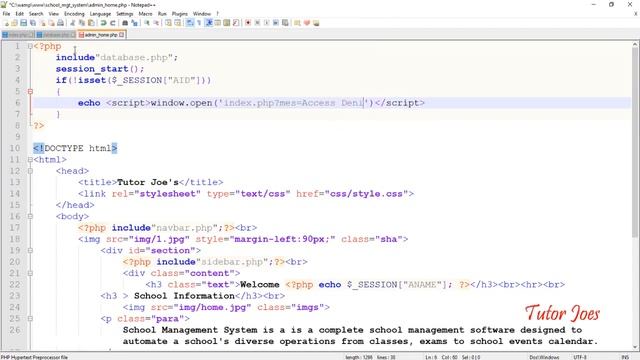Collapse the head tag fold at line 12

coord(30,171)
